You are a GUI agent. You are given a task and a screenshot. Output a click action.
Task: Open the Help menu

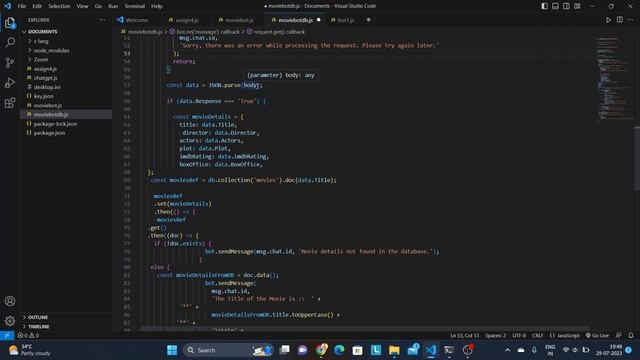[157, 6]
